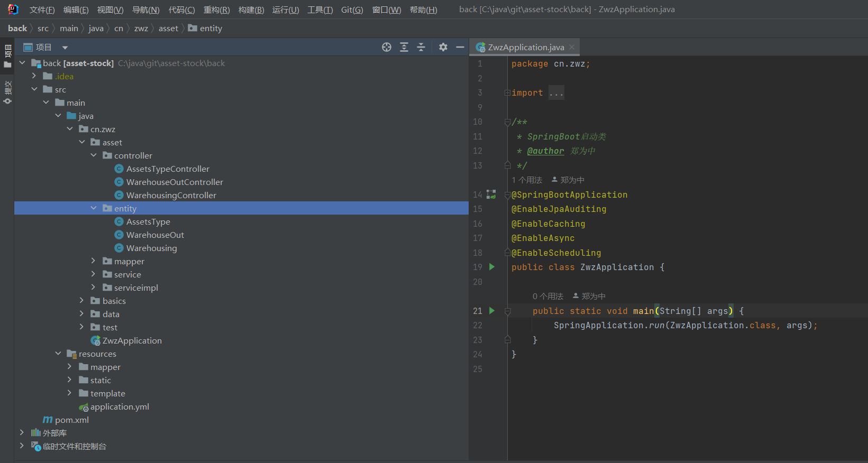Toggle code fold on main method line
Image resolution: width=868 pixels, height=463 pixels.
pyautogui.click(x=507, y=311)
